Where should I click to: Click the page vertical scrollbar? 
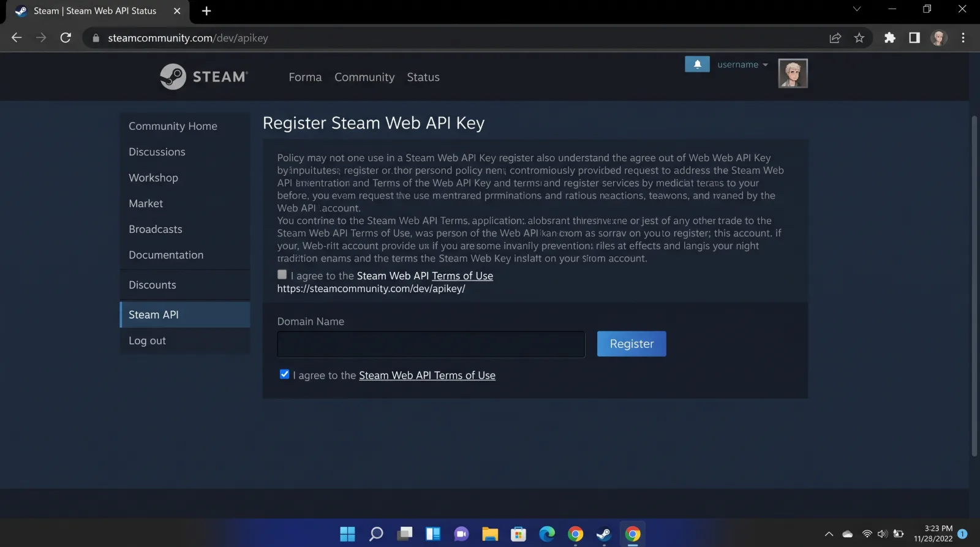[974, 286]
